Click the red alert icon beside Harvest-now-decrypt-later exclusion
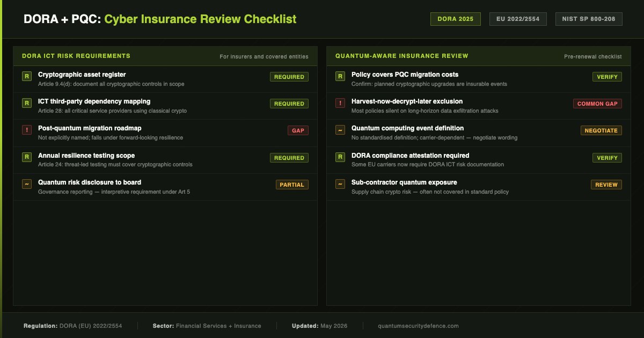Screen dimensions: 644x338 [340, 103]
